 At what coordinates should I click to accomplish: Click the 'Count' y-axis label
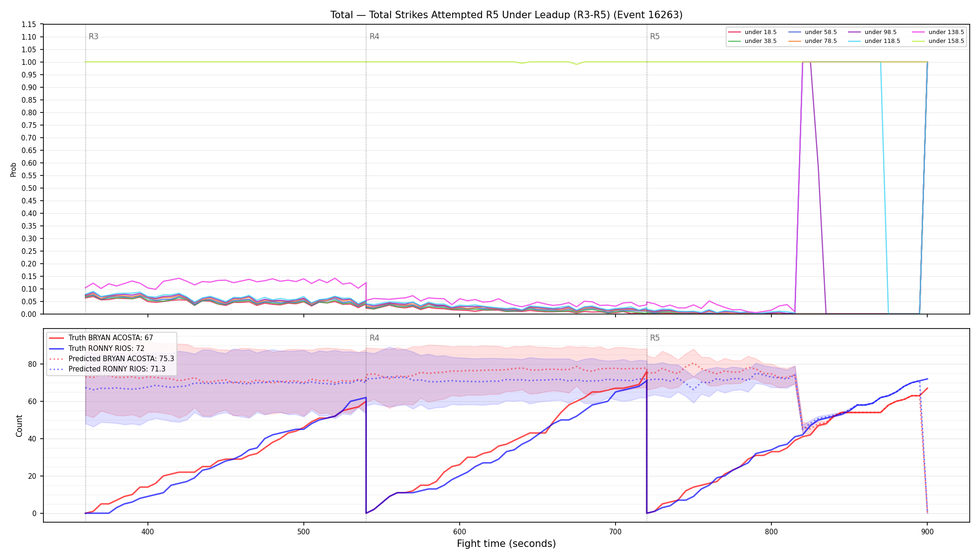tap(19, 426)
